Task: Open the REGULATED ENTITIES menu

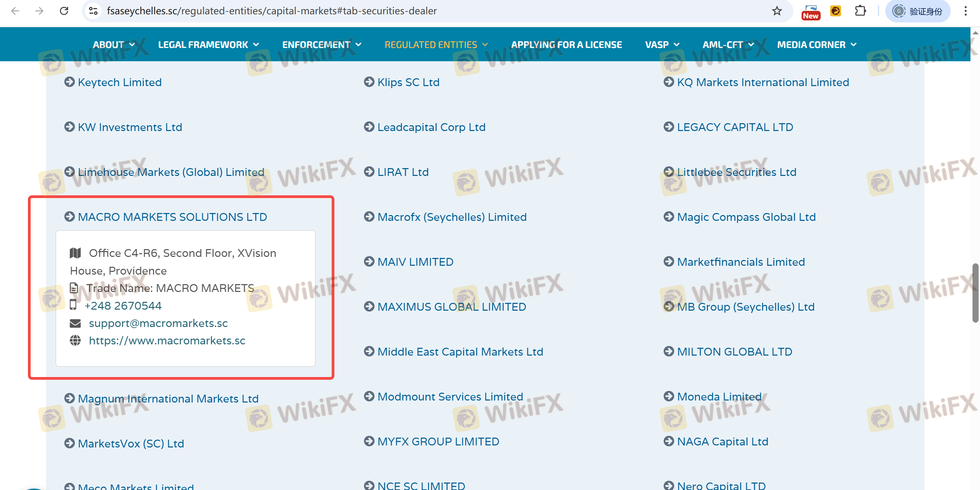Action: (436, 45)
